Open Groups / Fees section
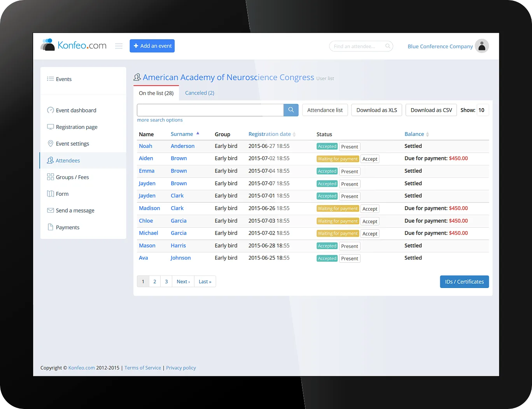Image resolution: width=532 pixels, height=409 pixels. 72,177
